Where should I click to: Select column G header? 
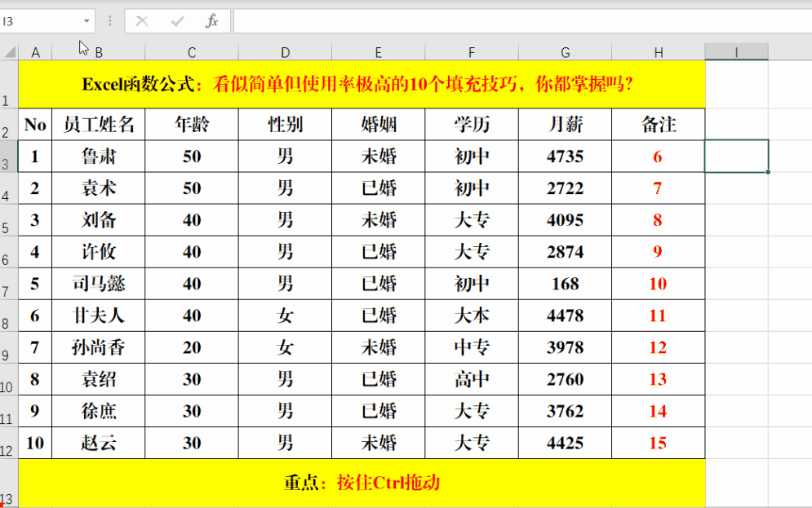[565, 52]
